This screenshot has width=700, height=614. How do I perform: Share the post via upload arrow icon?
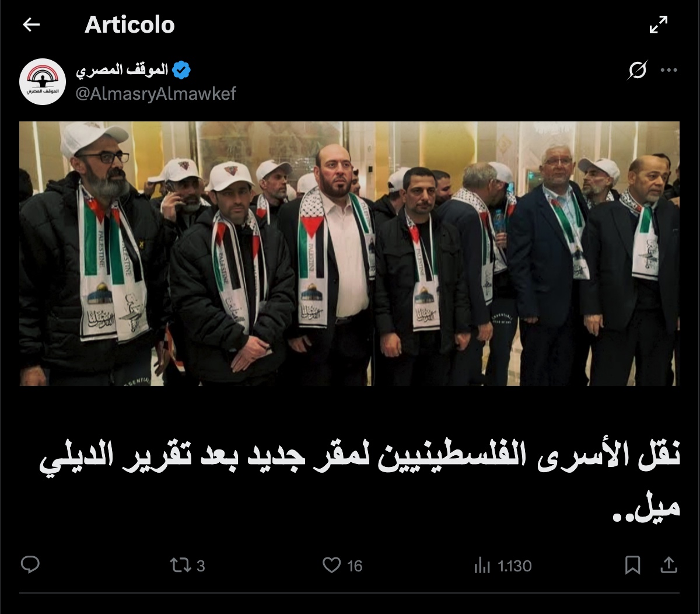pos(669,565)
